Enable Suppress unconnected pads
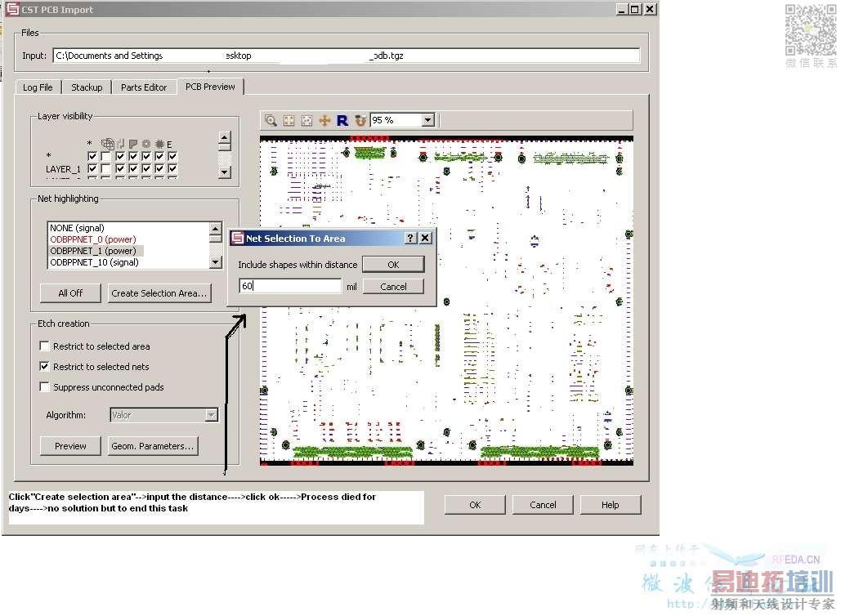 point(44,387)
